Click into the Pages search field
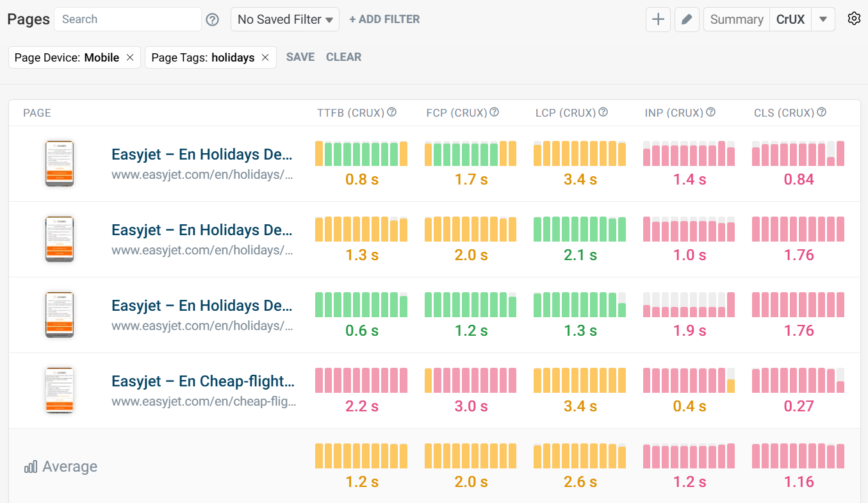 point(127,19)
